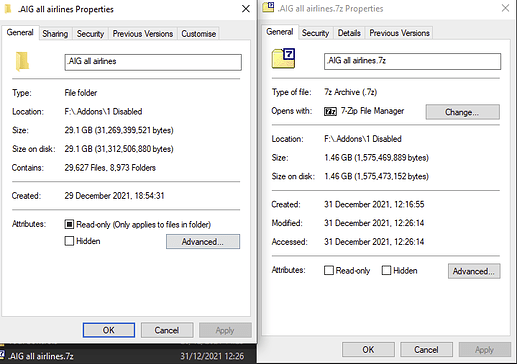Image resolution: width=517 pixels, height=364 pixels.
Task: Click the 7-Zip File Manager icon
Action: pyautogui.click(x=330, y=111)
